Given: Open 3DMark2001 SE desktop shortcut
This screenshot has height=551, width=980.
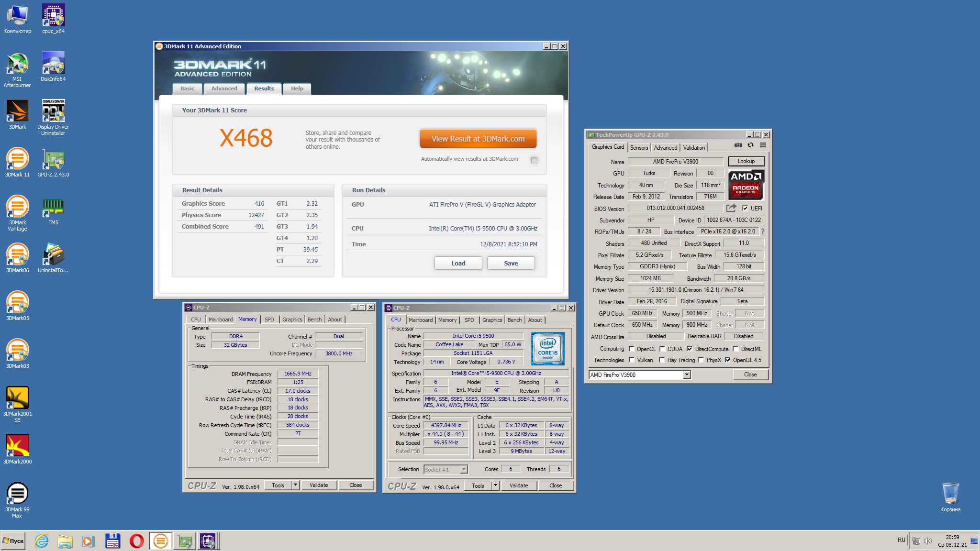Looking at the screenshot, I should click(x=17, y=405).
